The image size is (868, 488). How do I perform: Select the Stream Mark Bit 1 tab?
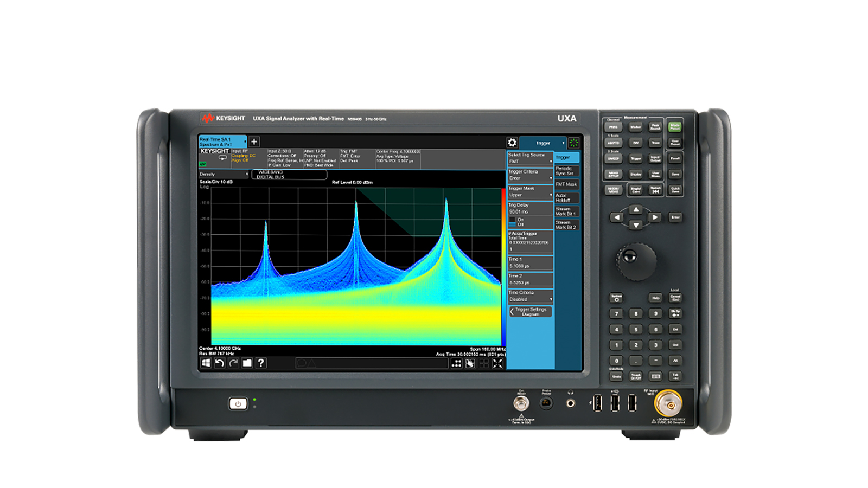567,211
